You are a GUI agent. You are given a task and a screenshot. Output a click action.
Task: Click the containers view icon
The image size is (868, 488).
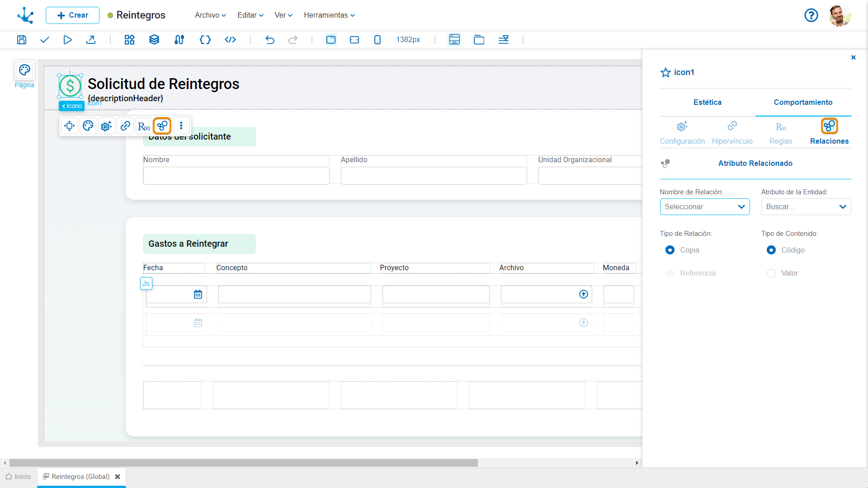pyautogui.click(x=479, y=40)
